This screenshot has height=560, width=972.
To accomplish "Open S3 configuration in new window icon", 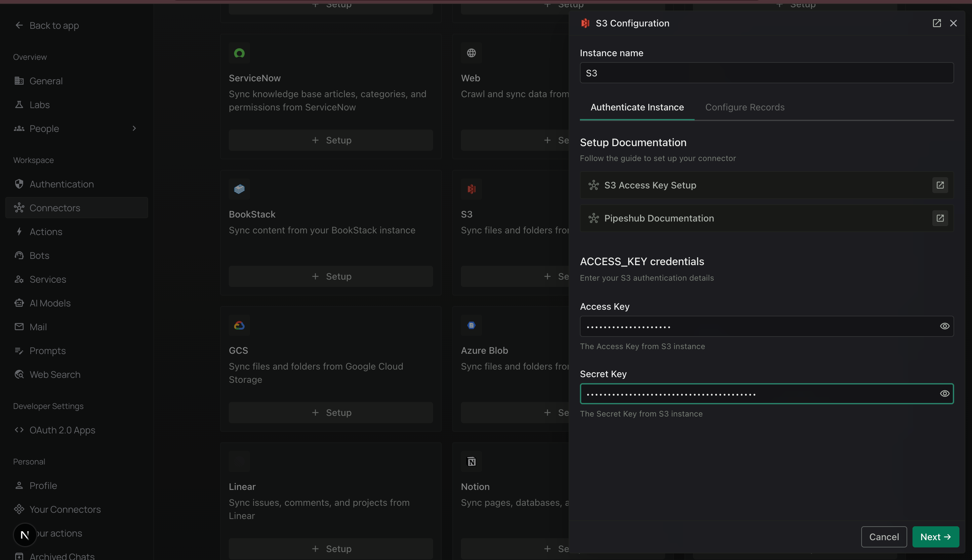I will (937, 23).
